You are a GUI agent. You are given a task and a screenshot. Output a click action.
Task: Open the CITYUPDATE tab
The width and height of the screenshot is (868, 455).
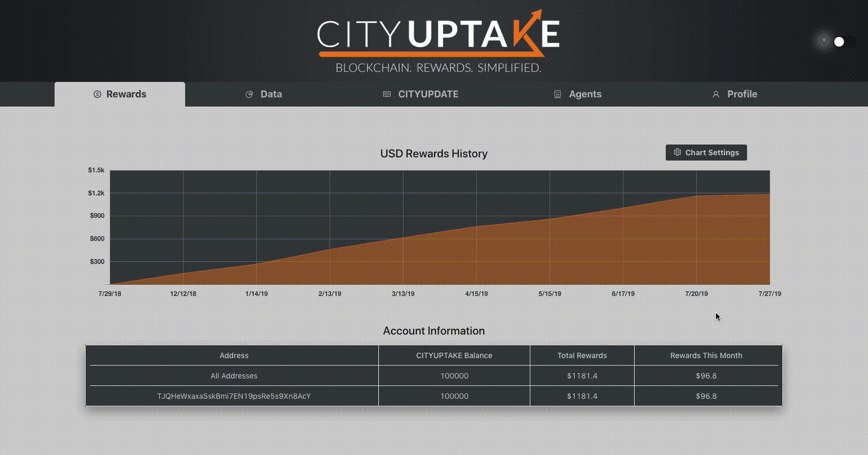point(421,94)
